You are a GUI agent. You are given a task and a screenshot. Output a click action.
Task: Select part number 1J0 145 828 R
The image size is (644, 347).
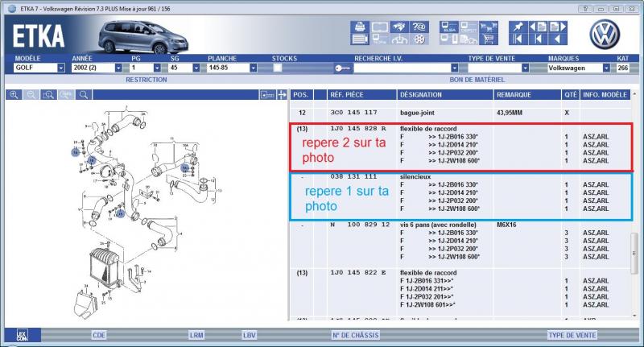[358, 129]
